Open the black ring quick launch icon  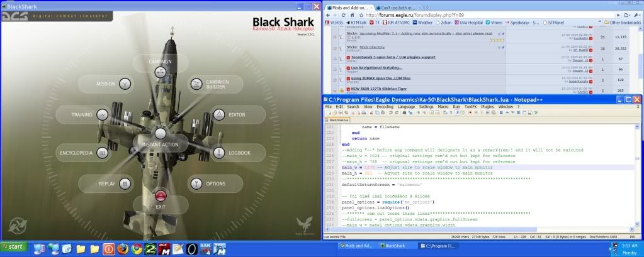192,248
